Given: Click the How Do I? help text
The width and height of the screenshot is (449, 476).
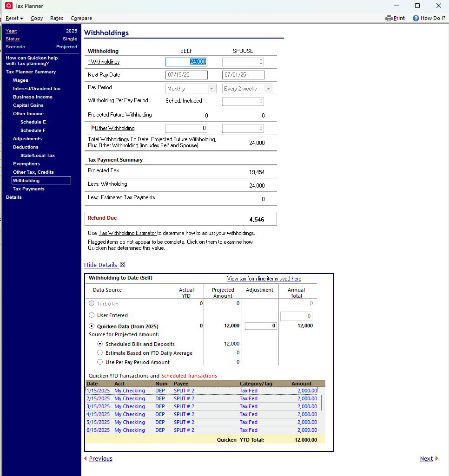Looking at the screenshot, I should point(433,18).
